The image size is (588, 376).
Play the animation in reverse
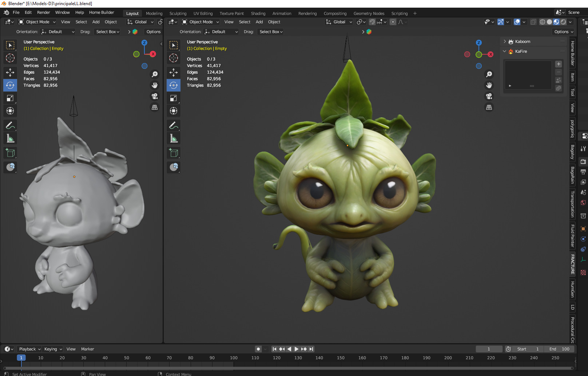(x=289, y=349)
